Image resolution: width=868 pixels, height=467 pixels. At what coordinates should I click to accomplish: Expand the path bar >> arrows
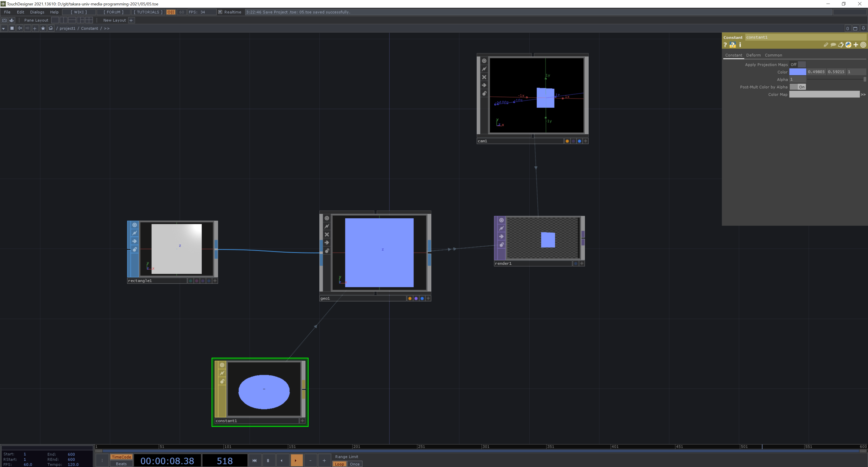click(x=106, y=28)
